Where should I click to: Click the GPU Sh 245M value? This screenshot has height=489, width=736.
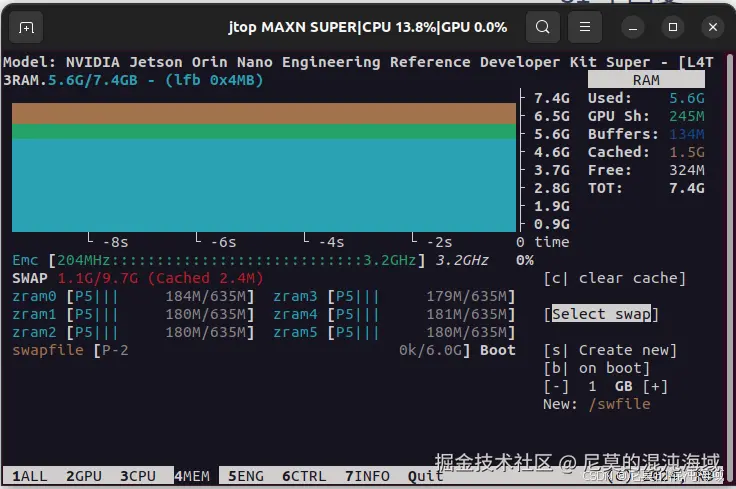[687, 116]
